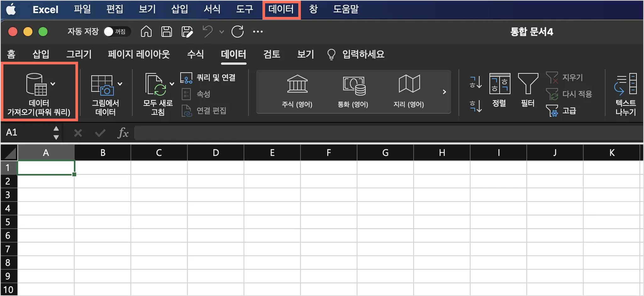The height and width of the screenshot is (296, 644).
Task: Switch to the 보기 ribbon tab
Action: pyautogui.click(x=306, y=54)
